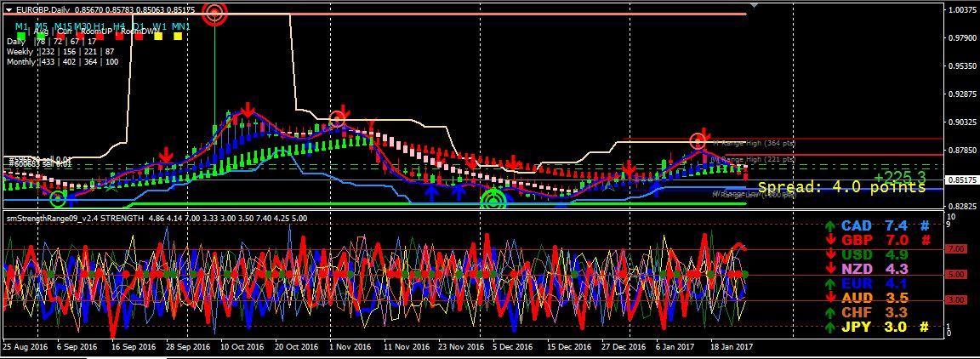
Task: Click the red down arrow beside AUD
Action: click(829, 298)
